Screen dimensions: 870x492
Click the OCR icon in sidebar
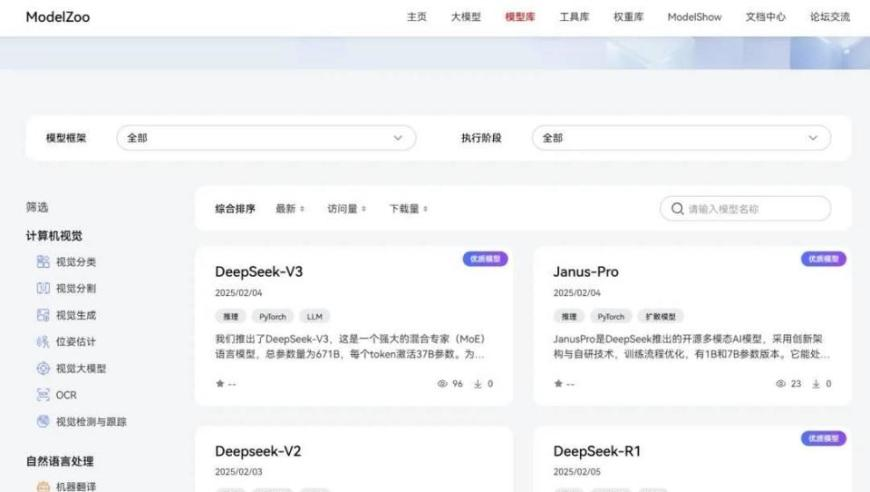[x=43, y=395]
